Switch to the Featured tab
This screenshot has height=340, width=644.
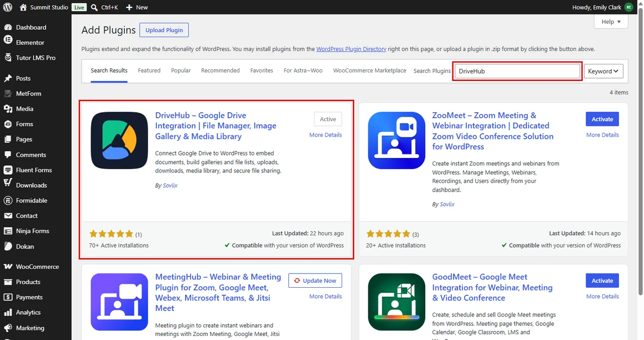pyautogui.click(x=149, y=70)
